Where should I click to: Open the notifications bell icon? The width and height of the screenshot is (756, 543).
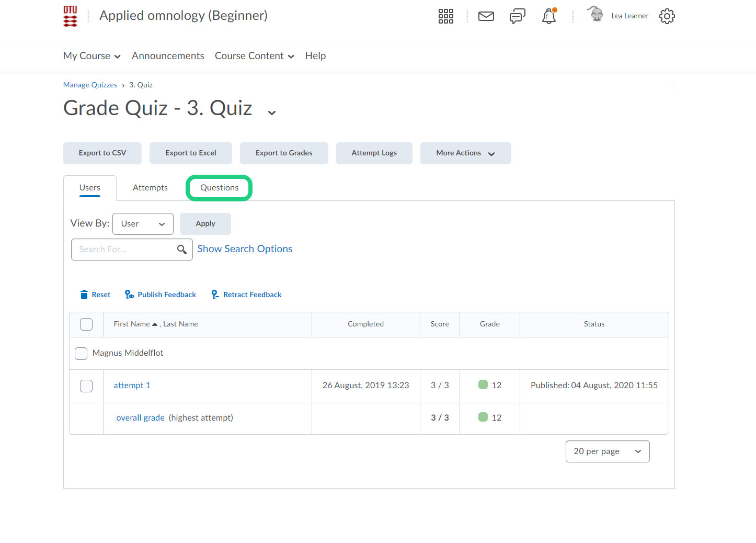548,16
